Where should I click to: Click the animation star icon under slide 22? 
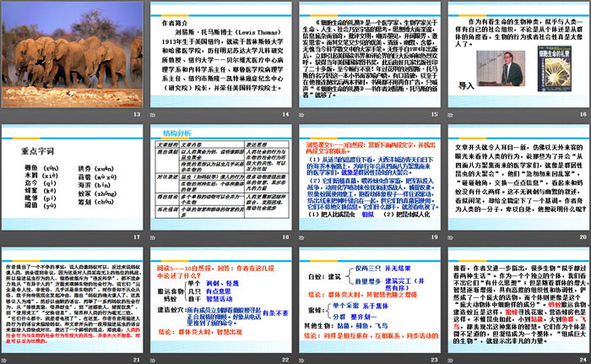[153, 361]
